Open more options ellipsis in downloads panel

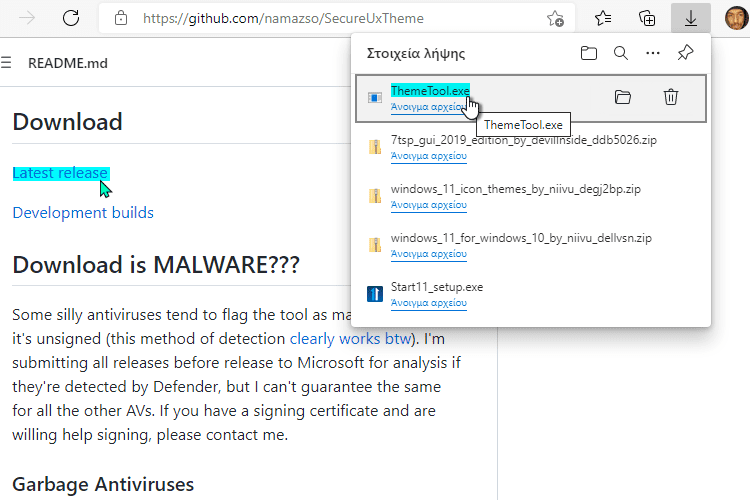(x=653, y=53)
